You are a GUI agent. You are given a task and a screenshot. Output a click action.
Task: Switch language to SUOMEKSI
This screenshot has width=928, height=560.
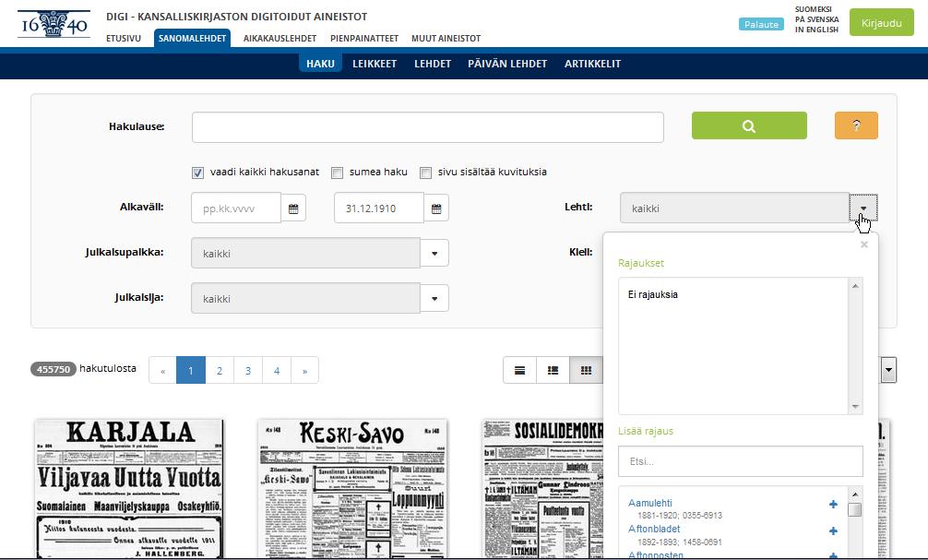(x=814, y=9)
